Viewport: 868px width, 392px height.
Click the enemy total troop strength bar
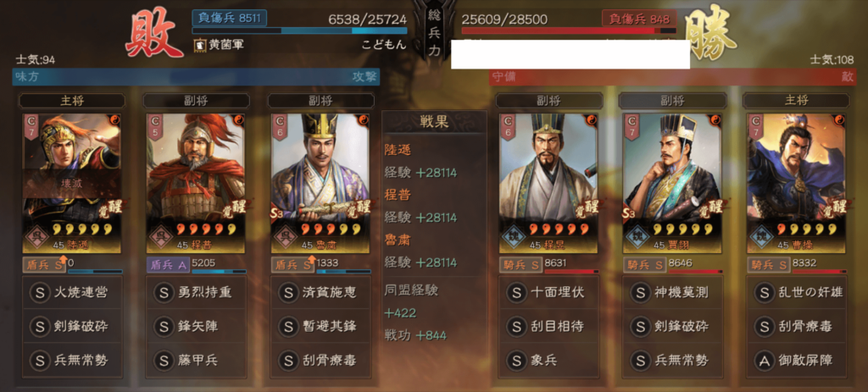[569, 31]
